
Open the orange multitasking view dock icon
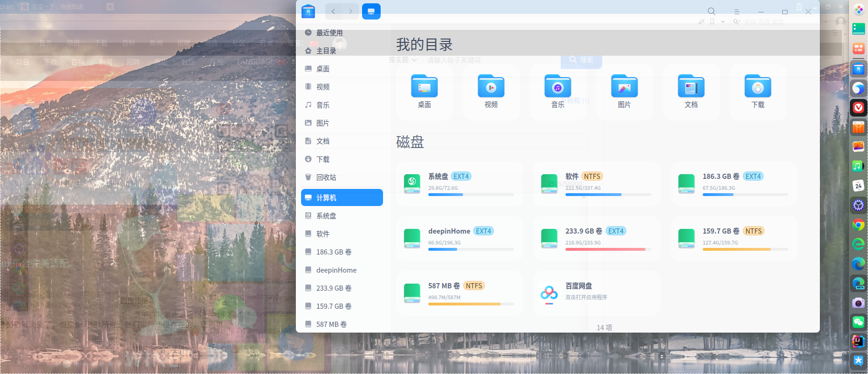click(858, 49)
